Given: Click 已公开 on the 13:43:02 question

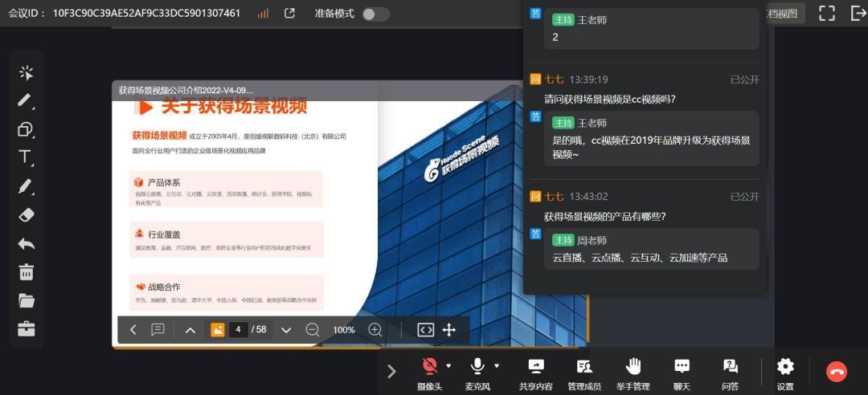Looking at the screenshot, I should coord(744,197).
